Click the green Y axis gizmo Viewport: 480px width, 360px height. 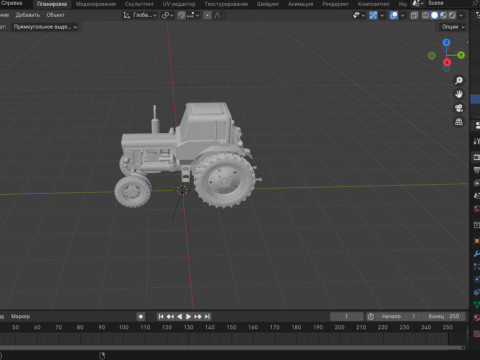461,55
